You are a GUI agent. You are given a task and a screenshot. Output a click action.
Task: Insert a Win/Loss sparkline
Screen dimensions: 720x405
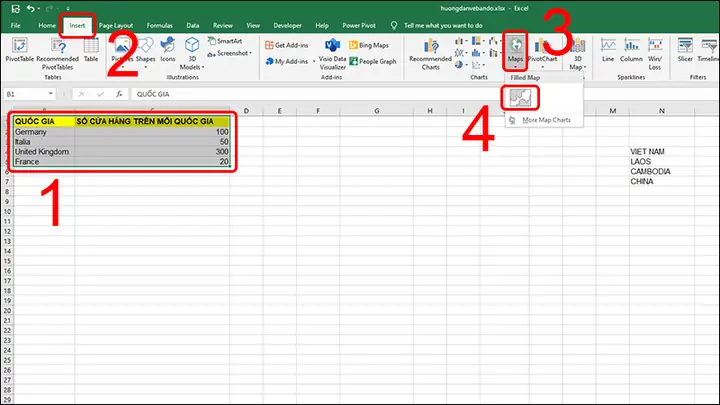coord(655,54)
